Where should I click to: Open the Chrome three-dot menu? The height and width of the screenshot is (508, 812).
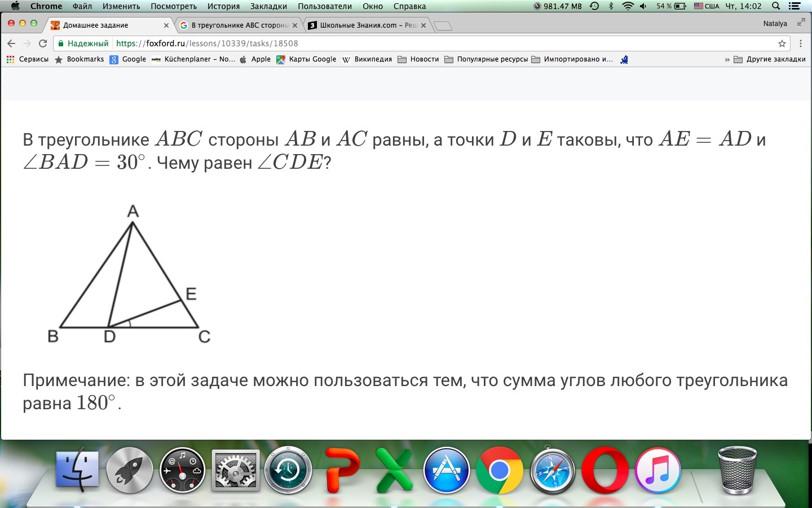801,43
